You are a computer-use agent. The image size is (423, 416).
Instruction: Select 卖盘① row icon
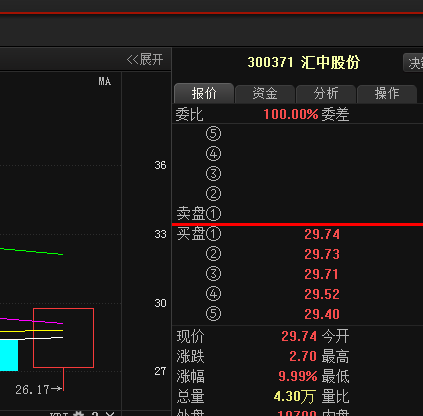tap(213, 214)
